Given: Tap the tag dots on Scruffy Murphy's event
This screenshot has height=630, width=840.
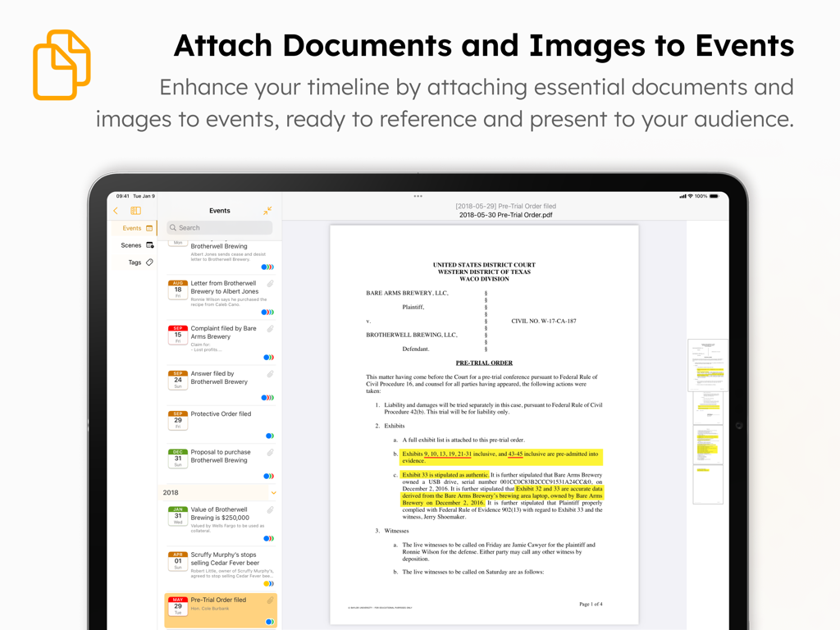Looking at the screenshot, I should click(x=268, y=582).
